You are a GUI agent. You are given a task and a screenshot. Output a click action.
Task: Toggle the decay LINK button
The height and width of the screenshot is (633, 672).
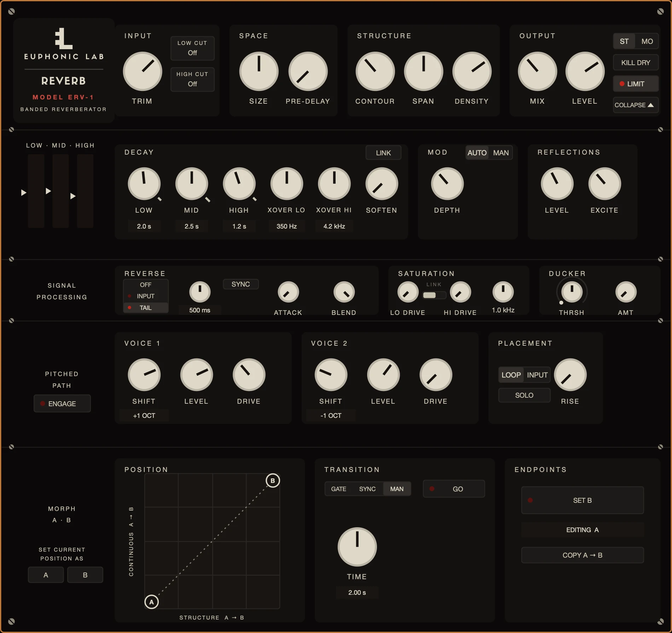[x=383, y=153]
